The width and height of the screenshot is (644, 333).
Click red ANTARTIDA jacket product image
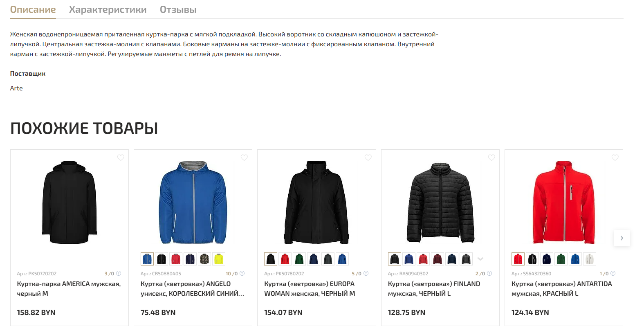pos(564,202)
